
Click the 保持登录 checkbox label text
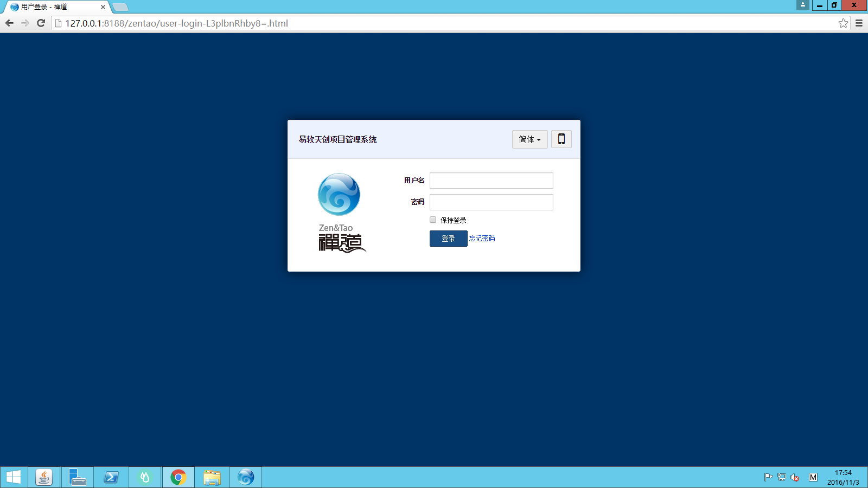454,220
